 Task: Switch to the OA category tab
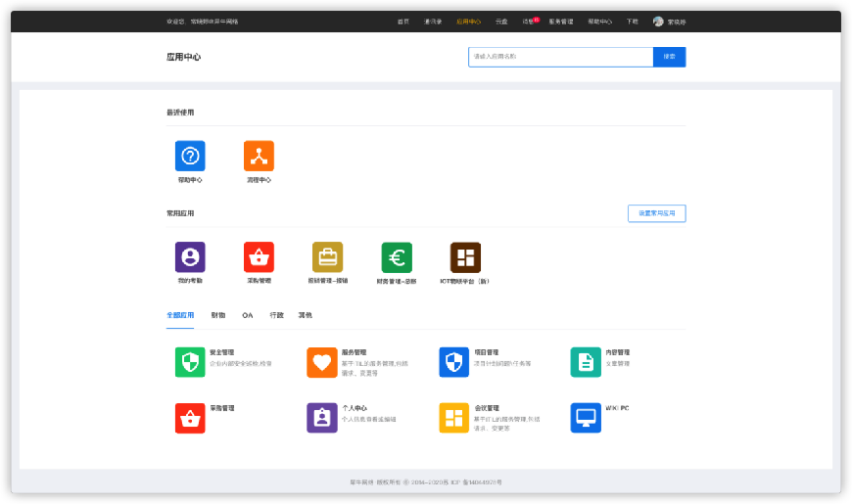(x=247, y=315)
